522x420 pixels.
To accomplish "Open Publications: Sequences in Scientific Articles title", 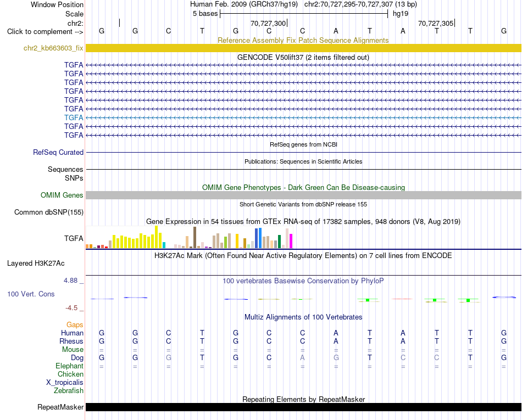I will coord(303,161).
